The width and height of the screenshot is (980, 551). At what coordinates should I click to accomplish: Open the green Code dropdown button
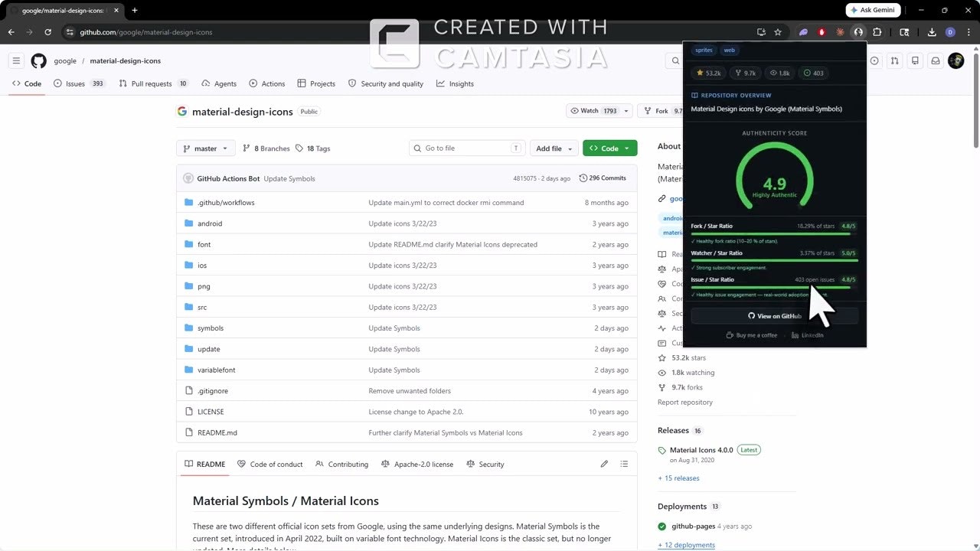pos(609,148)
